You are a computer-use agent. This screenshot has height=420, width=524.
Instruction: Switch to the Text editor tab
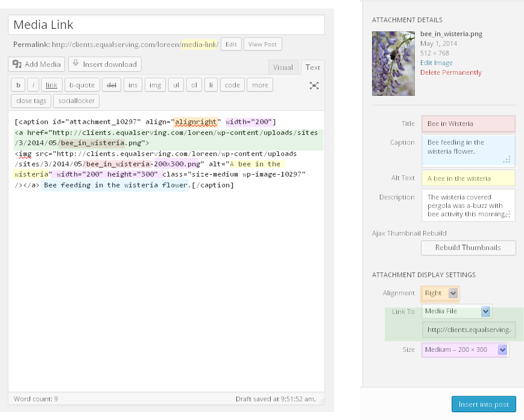(312, 67)
